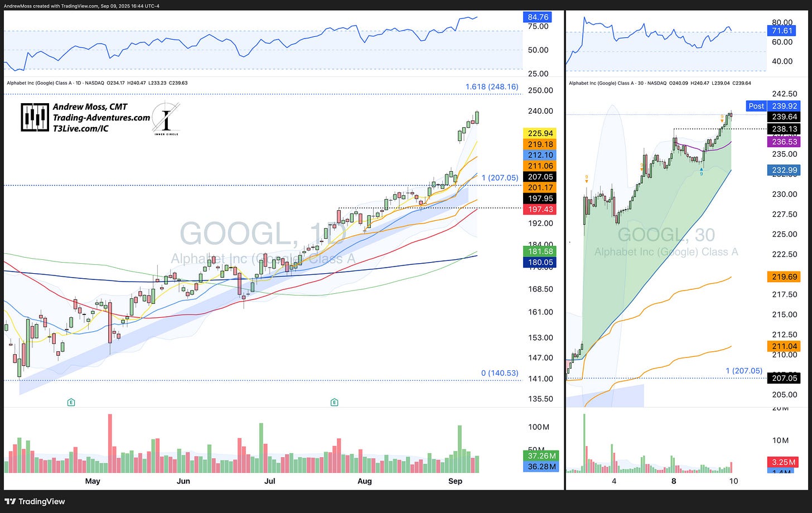
Task: Click the 250.00 level on the daily price axis
Action: click(540, 90)
